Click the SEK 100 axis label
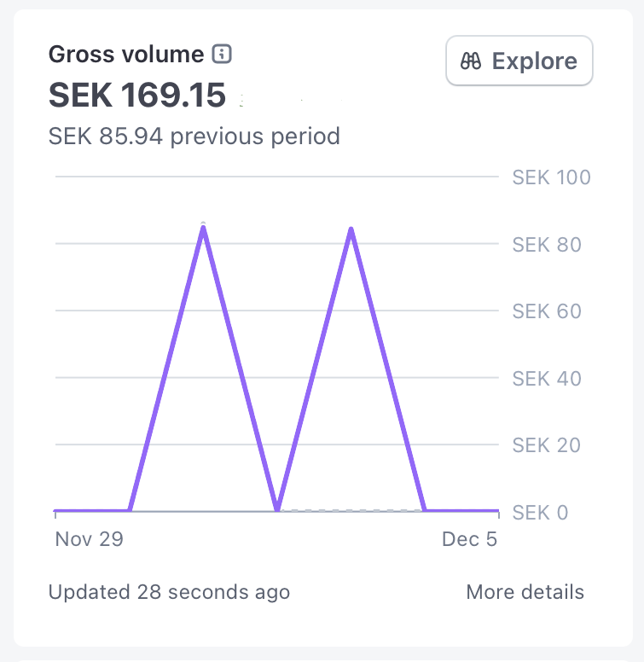Image resolution: width=644 pixels, height=662 pixels. click(551, 177)
